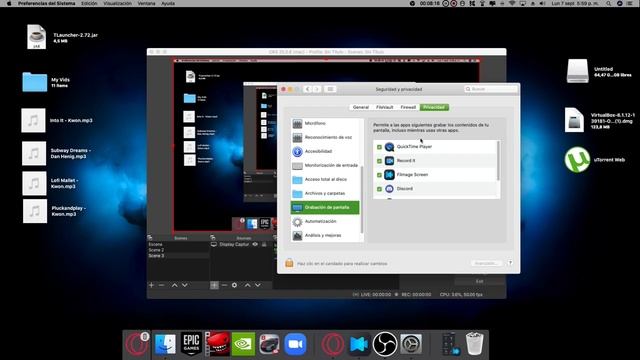640x360 pixels.
Task: Toggle the QuickTime Player screen recording checkbox
Action: click(x=379, y=147)
